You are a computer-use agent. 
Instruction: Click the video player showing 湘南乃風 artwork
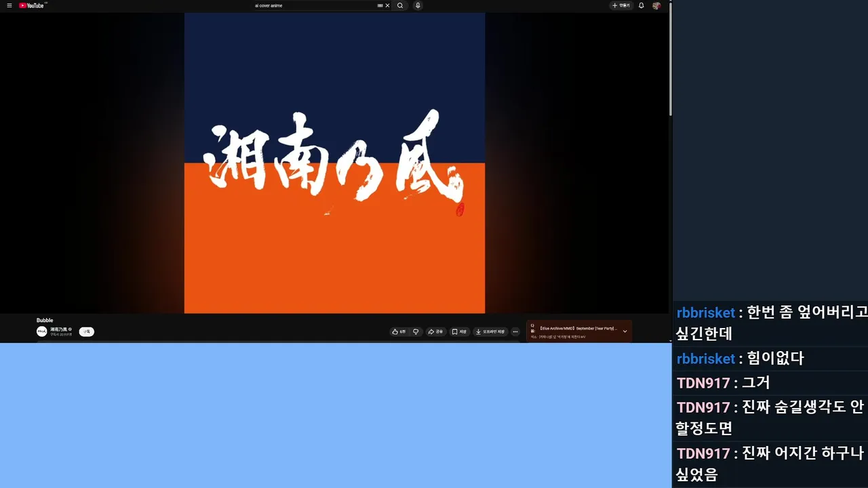(334, 163)
